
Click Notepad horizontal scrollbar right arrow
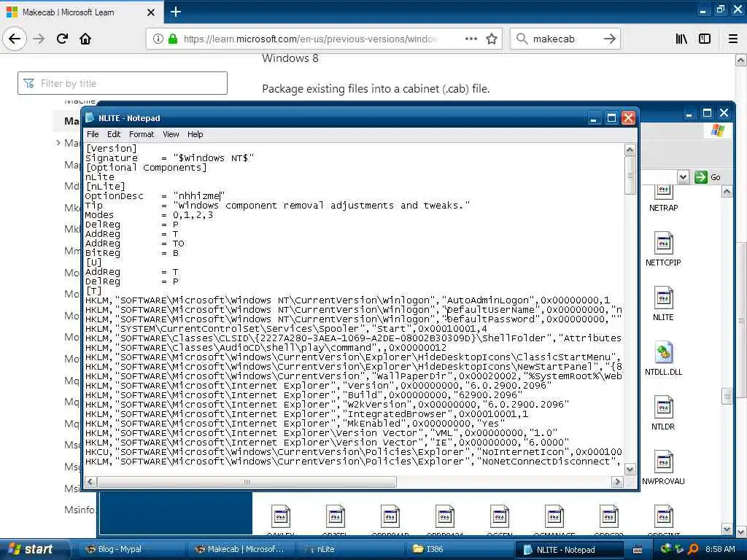click(617, 482)
